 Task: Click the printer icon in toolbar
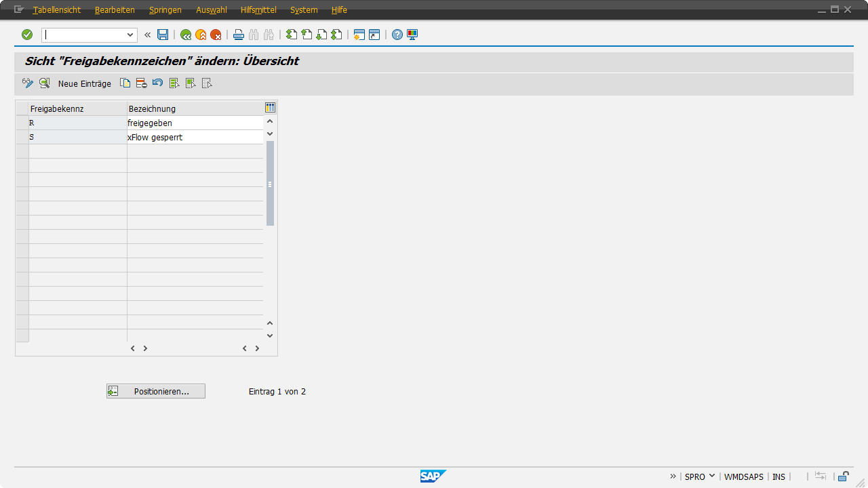pos(239,35)
